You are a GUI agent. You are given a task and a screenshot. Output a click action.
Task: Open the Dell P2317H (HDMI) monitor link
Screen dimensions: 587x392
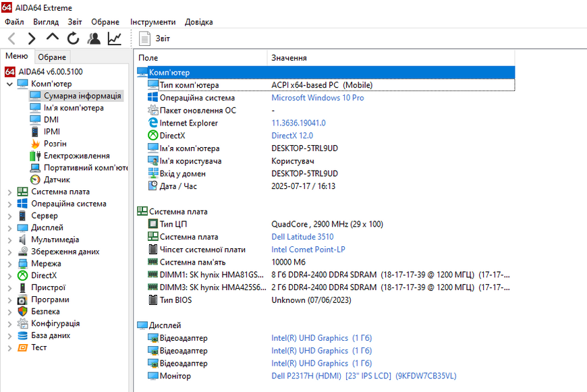[364, 376]
